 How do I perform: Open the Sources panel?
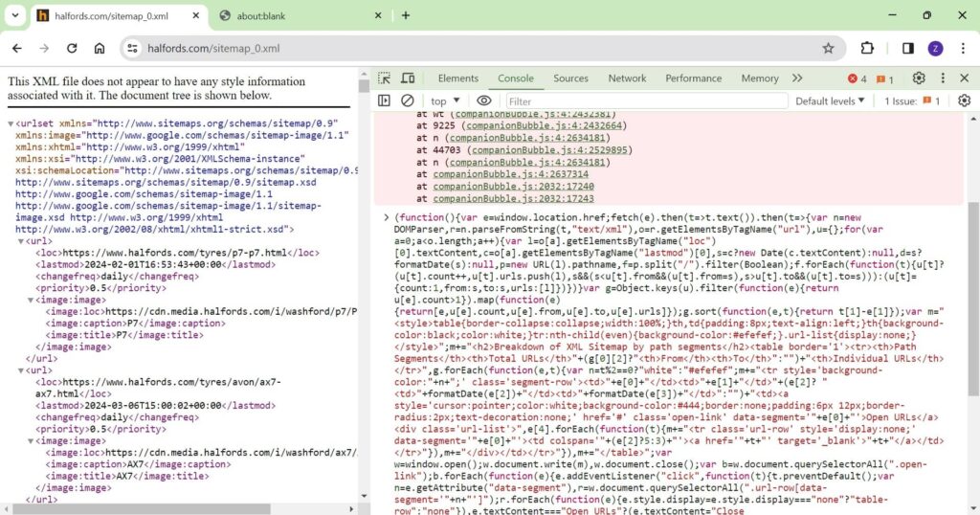click(x=570, y=78)
